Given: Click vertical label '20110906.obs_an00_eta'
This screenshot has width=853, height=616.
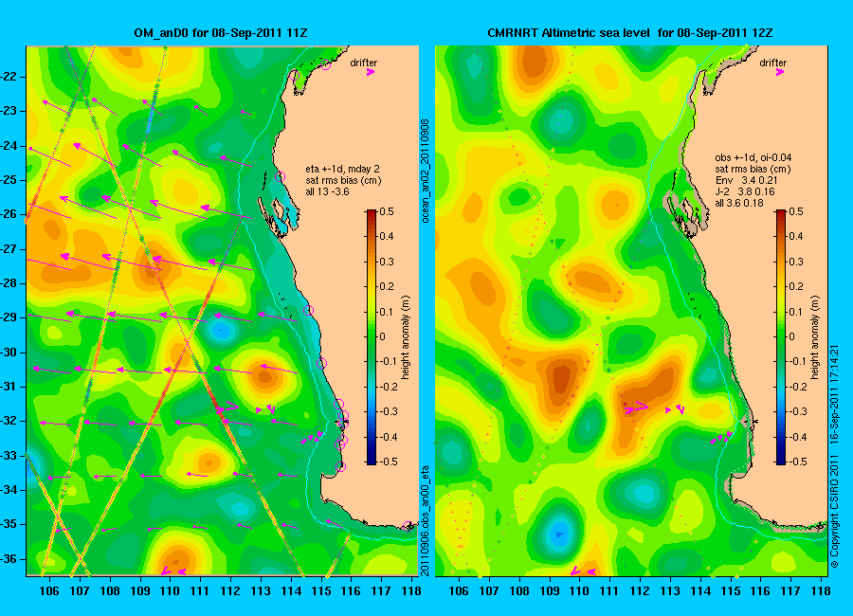Looking at the screenshot, I should click(426, 520).
